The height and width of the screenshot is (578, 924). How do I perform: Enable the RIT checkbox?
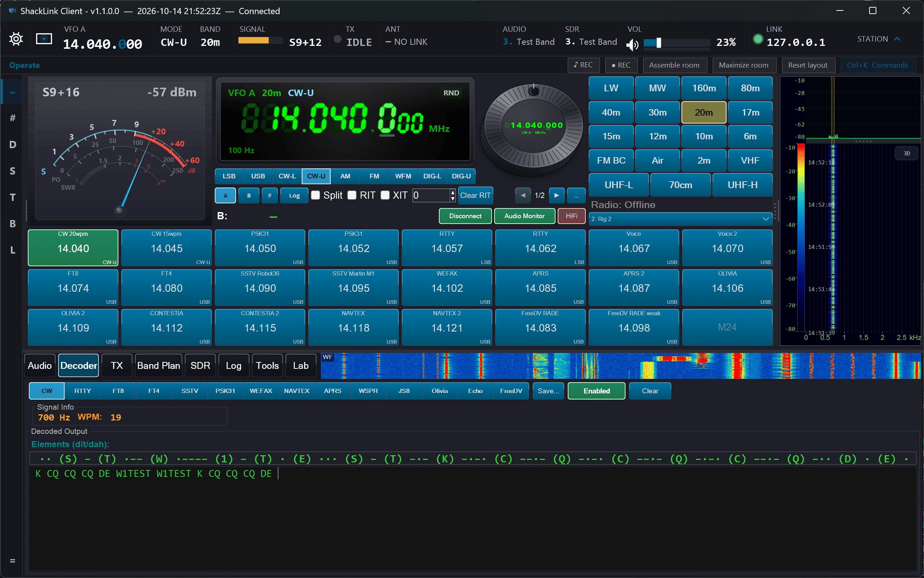(352, 195)
